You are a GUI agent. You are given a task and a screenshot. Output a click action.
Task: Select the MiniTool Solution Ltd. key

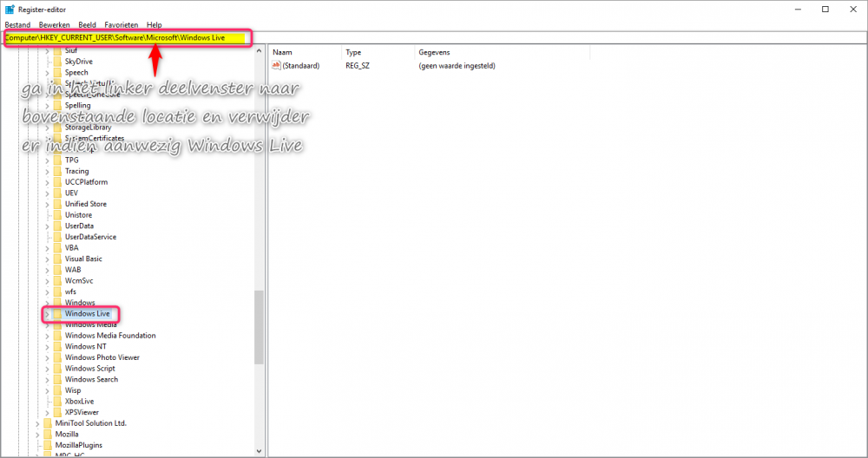(x=91, y=423)
